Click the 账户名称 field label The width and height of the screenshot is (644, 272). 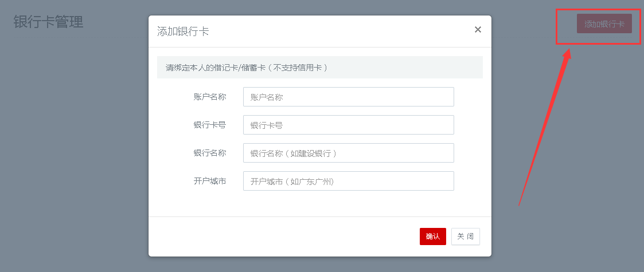click(x=210, y=97)
